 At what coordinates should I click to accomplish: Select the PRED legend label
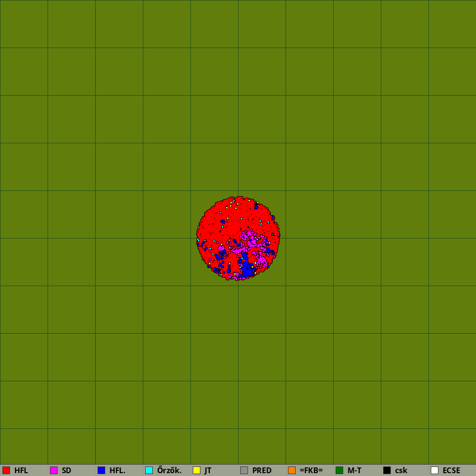click(262, 471)
